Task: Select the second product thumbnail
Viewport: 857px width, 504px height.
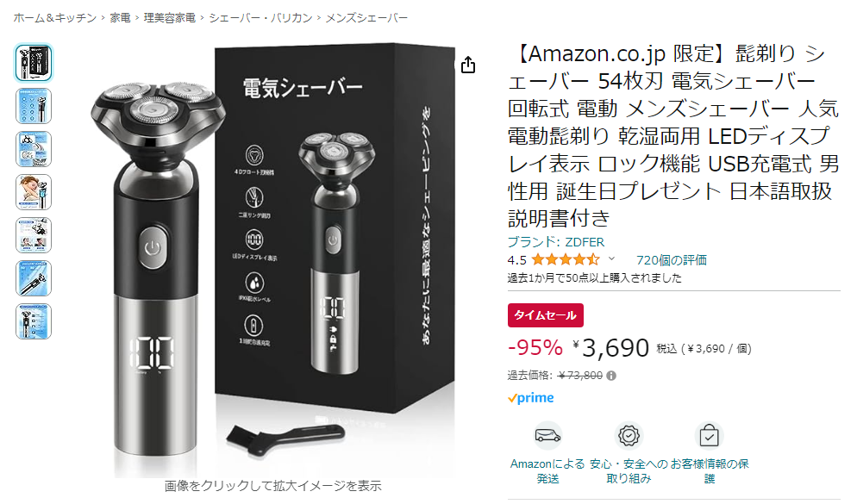Action: [34, 106]
